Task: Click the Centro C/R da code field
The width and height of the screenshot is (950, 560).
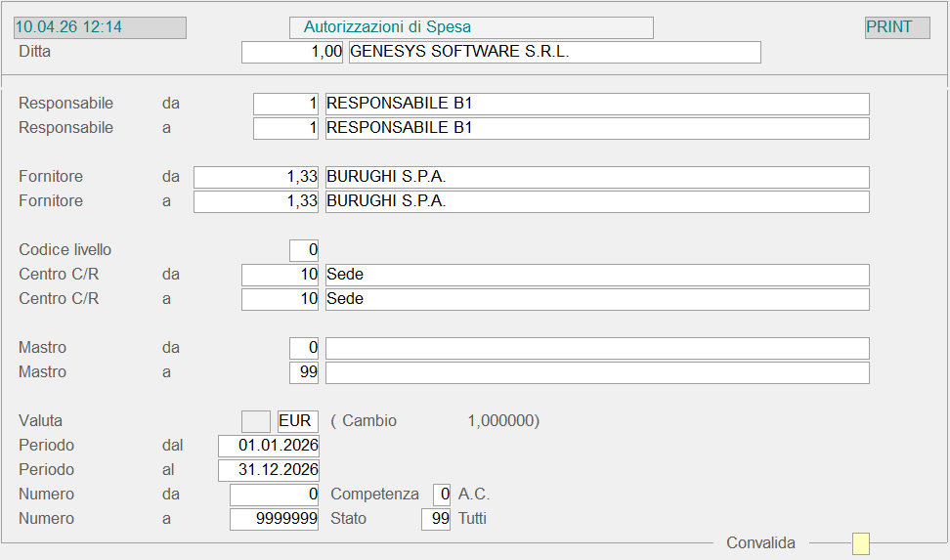Action: 280,275
